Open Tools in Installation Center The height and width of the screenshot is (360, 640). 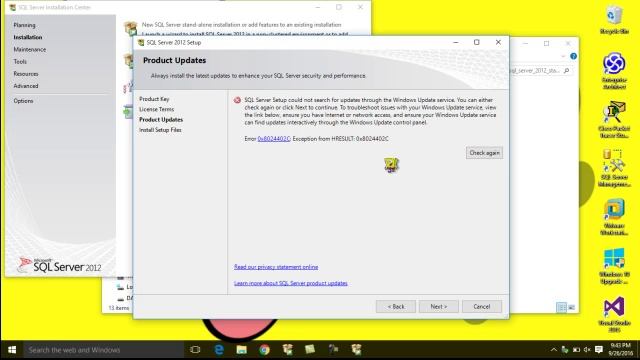[20, 62]
